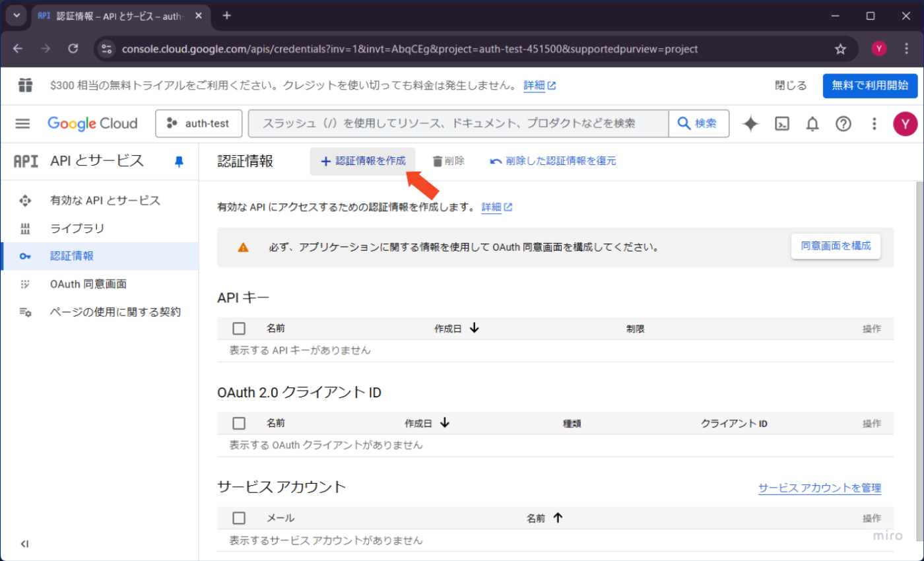Open the tab search dropdown arrow
Screen dimensions: 924x561
[x=16, y=15]
